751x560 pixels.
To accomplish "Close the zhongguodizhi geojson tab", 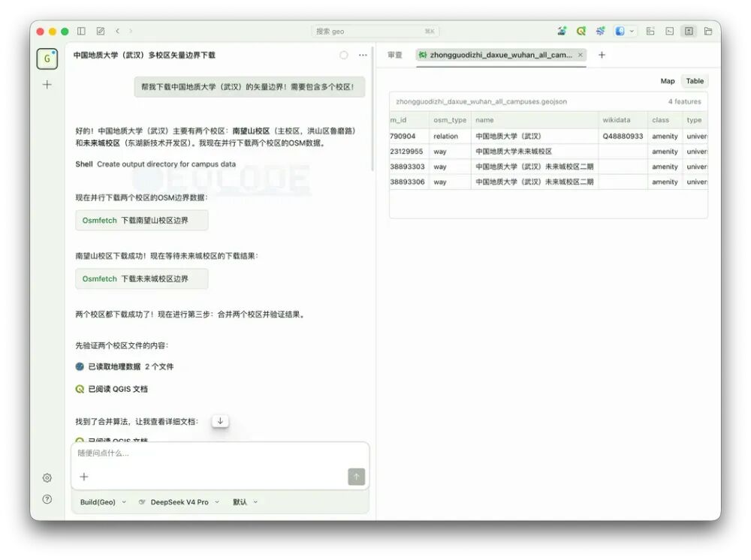I will tap(580, 55).
